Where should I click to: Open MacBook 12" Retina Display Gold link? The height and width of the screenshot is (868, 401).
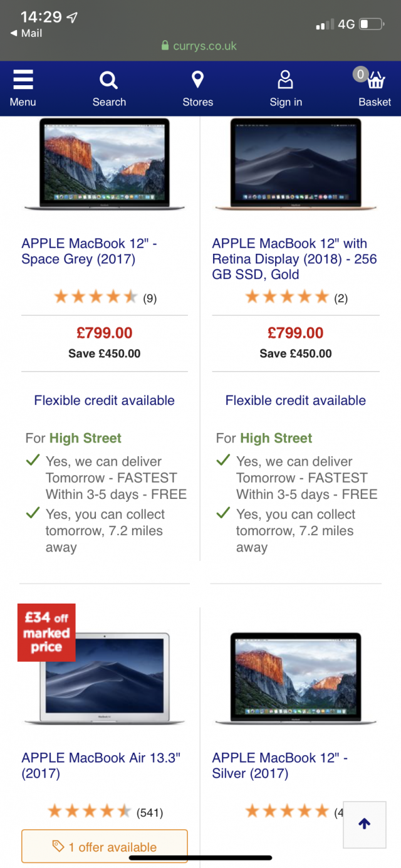click(294, 259)
